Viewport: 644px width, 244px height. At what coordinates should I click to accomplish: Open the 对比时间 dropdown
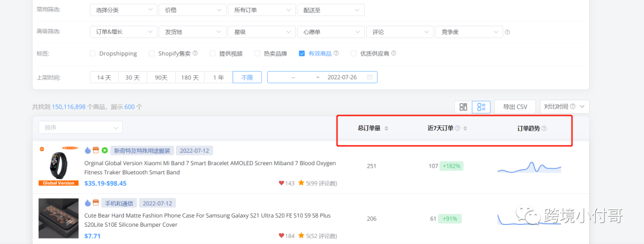click(564, 107)
